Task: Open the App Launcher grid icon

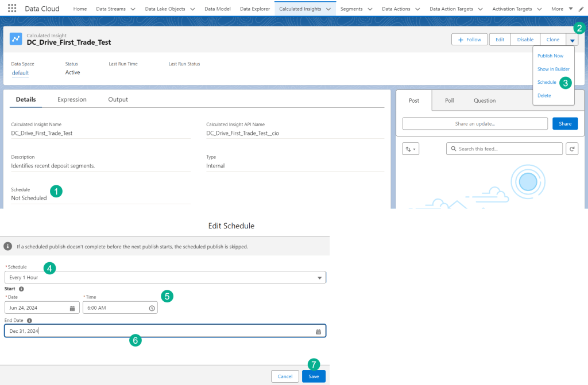Action: [x=12, y=9]
